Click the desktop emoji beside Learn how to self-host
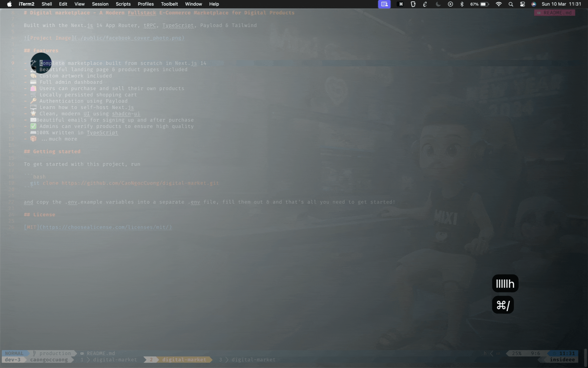The width and height of the screenshot is (588, 368). click(x=33, y=107)
